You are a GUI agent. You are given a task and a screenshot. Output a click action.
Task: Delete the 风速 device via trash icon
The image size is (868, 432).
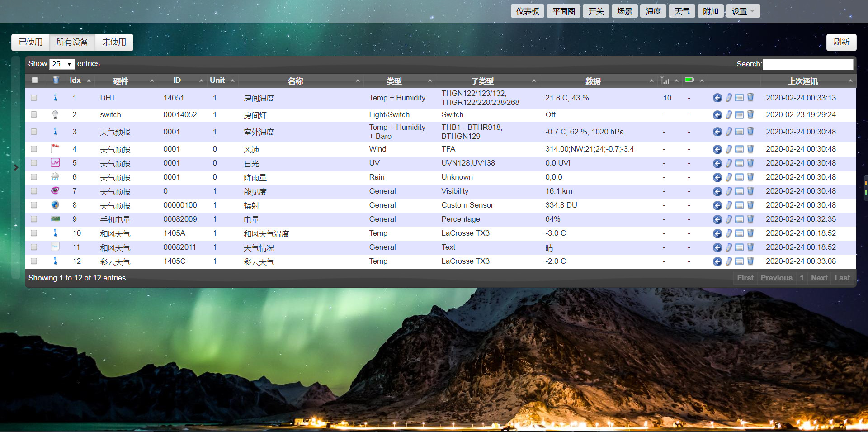750,149
